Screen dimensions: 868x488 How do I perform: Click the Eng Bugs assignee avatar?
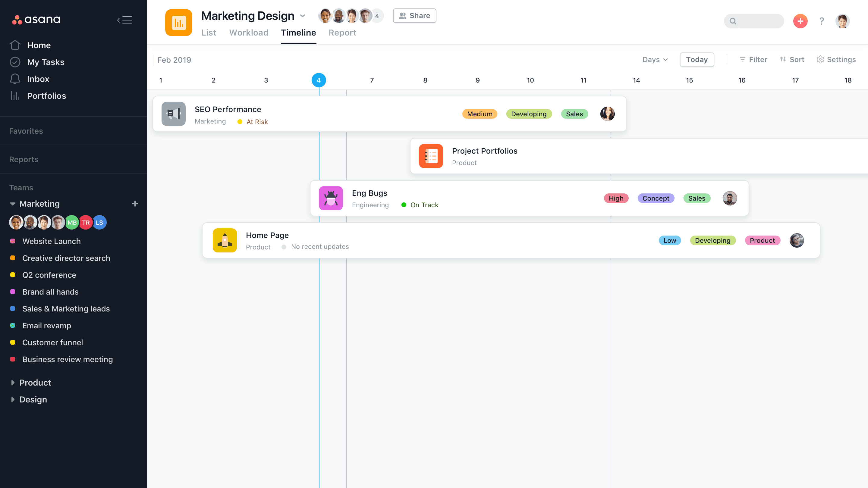click(730, 198)
